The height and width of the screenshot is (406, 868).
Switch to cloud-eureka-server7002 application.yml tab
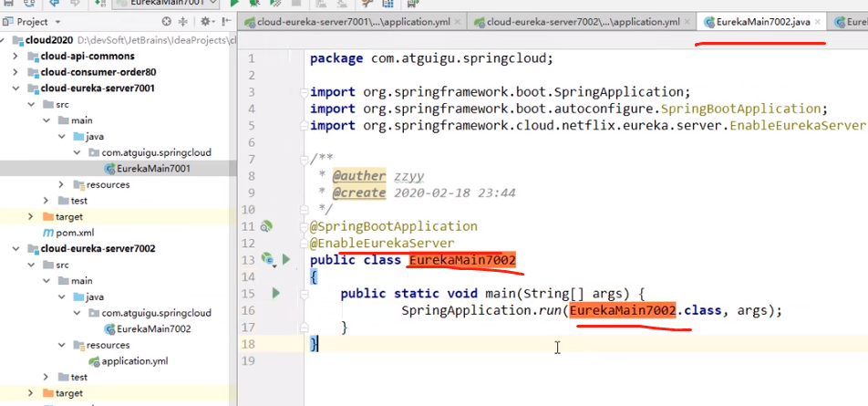click(x=583, y=22)
